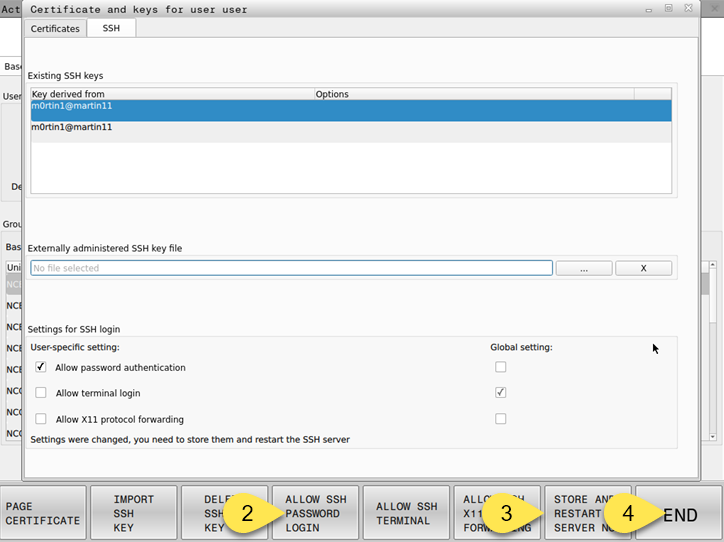Toggle global password authentication checkbox

pyautogui.click(x=501, y=367)
